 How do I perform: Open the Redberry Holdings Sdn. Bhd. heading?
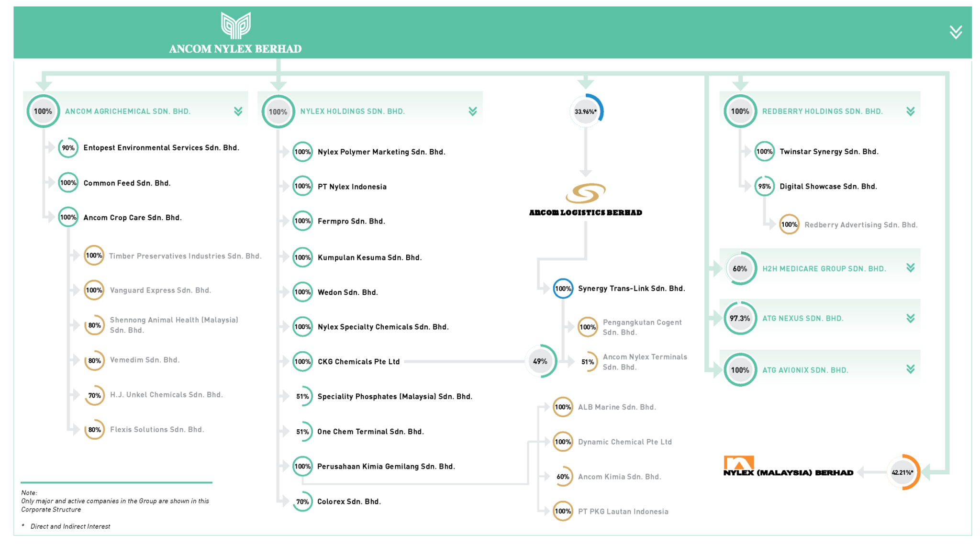823,111
